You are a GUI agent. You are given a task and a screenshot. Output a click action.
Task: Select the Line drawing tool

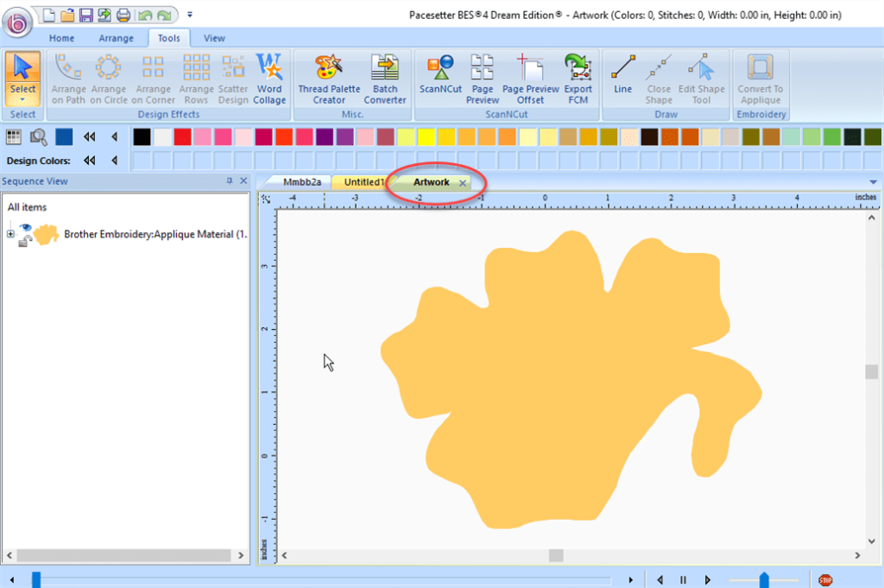point(622,78)
